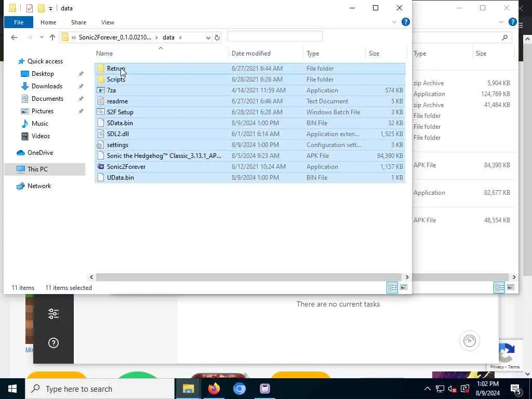Select the SDL2.dll file icon
Viewport: 532px width, 399px height.
(x=101, y=134)
